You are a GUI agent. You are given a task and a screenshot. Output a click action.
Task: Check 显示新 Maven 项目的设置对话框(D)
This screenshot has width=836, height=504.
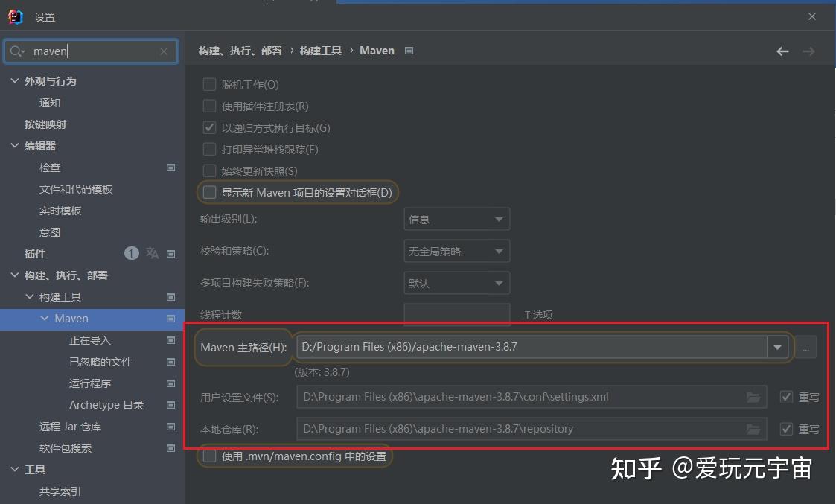(x=209, y=192)
